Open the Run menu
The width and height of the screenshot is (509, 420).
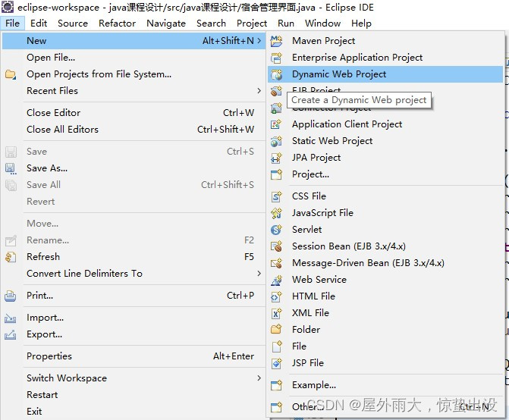coord(286,24)
